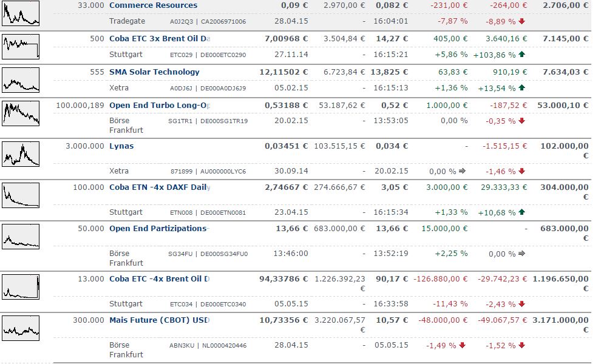Click the green arrow beside +10,68 % for Coba ETN
This screenshot has width=601, height=364.
(521, 213)
